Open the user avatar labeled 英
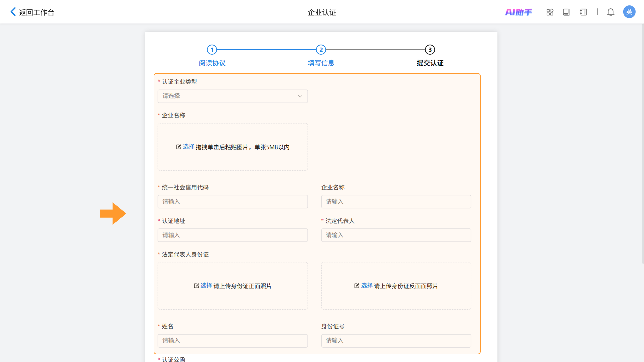The width and height of the screenshot is (644, 362). [x=629, y=12]
